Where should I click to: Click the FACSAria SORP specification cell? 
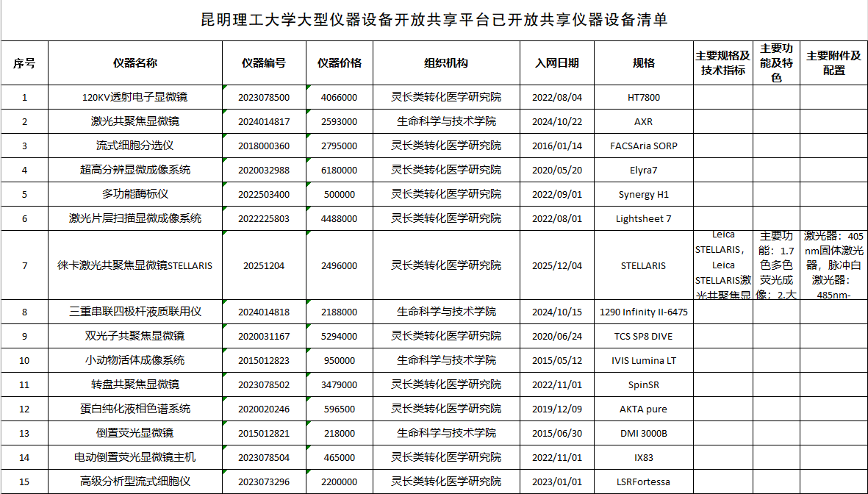point(644,146)
